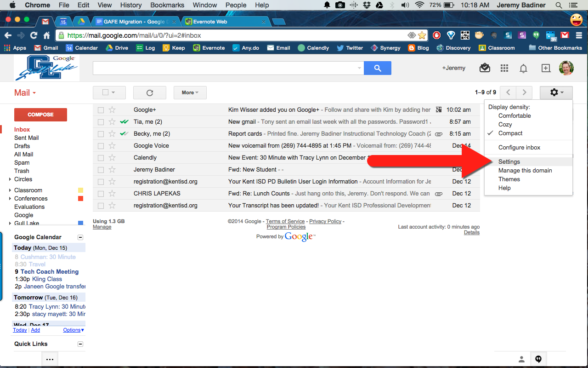Open the settings gear dropdown
This screenshot has height=368, width=588.
(x=556, y=92)
